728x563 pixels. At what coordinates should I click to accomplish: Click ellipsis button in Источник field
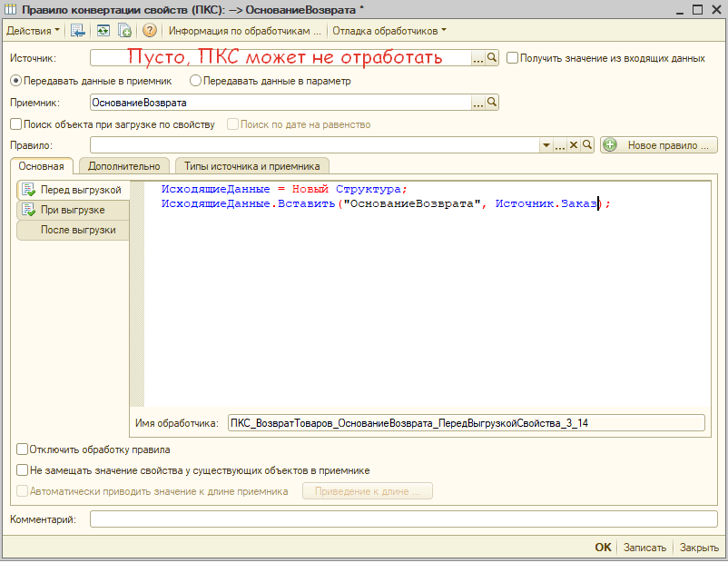[477, 58]
